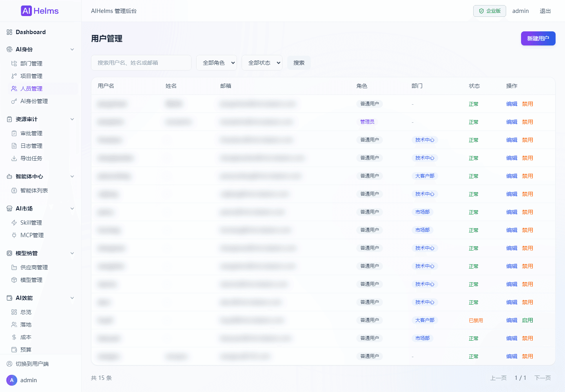Click the 新建用户 button
This screenshot has height=392, width=565.
click(538, 38)
